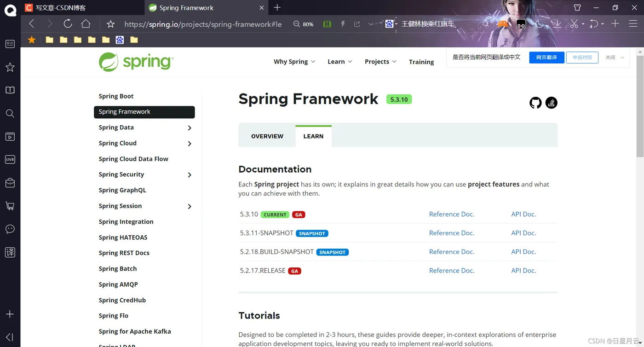Go to browser home page
Viewport: 644px width, 347px height.
point(86,24)
